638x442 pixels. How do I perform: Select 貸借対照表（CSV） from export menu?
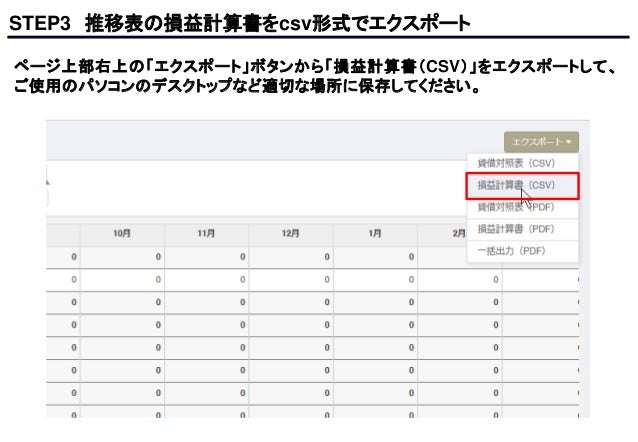click(522, 163)
